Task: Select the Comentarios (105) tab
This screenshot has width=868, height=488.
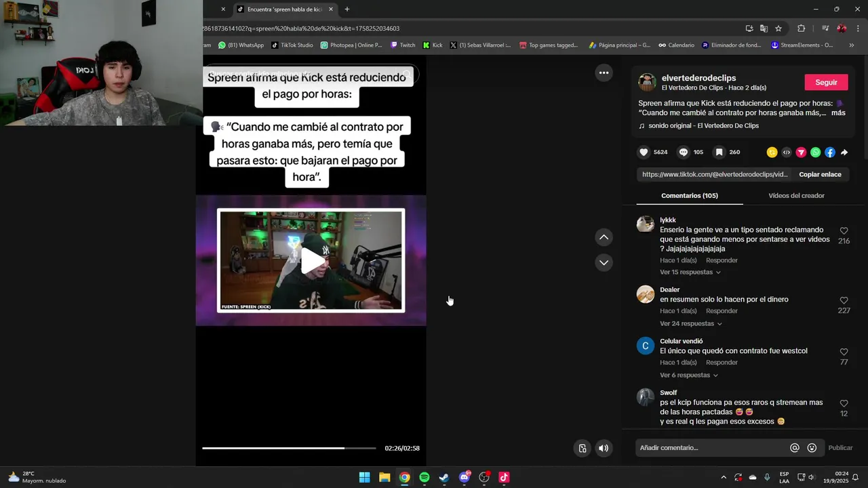Action: 690,196
